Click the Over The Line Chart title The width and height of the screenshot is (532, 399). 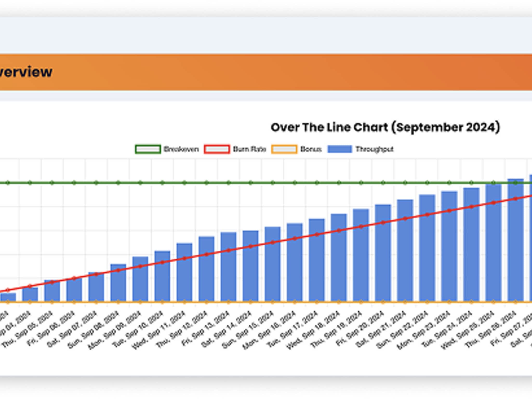pos(385,127)
